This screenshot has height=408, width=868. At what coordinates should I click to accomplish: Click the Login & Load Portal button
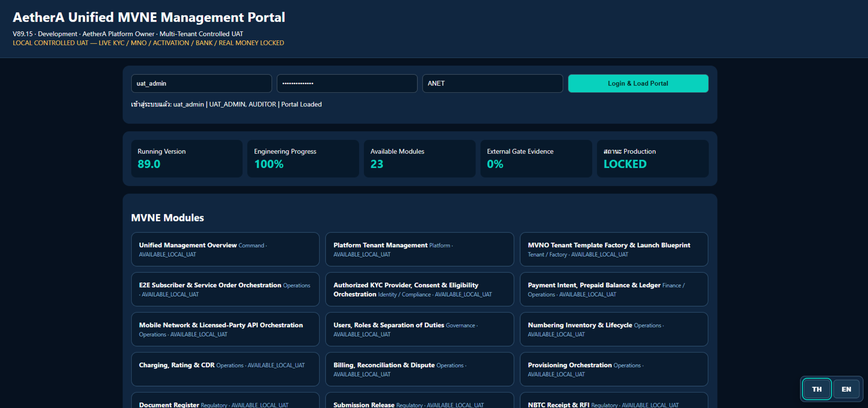click(x=638, y=84)
